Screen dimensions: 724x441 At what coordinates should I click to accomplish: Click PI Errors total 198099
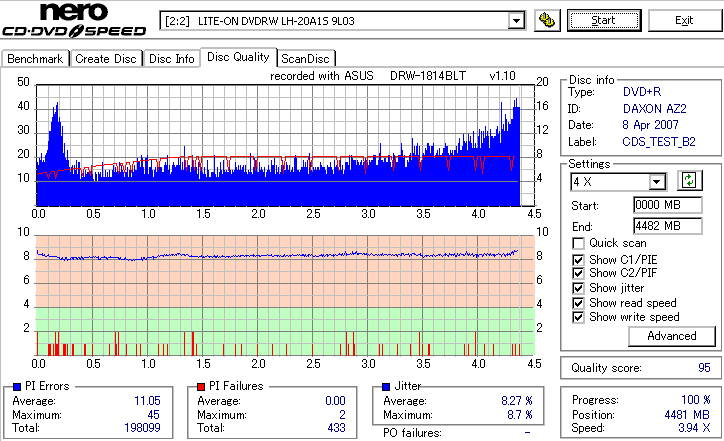142,428
